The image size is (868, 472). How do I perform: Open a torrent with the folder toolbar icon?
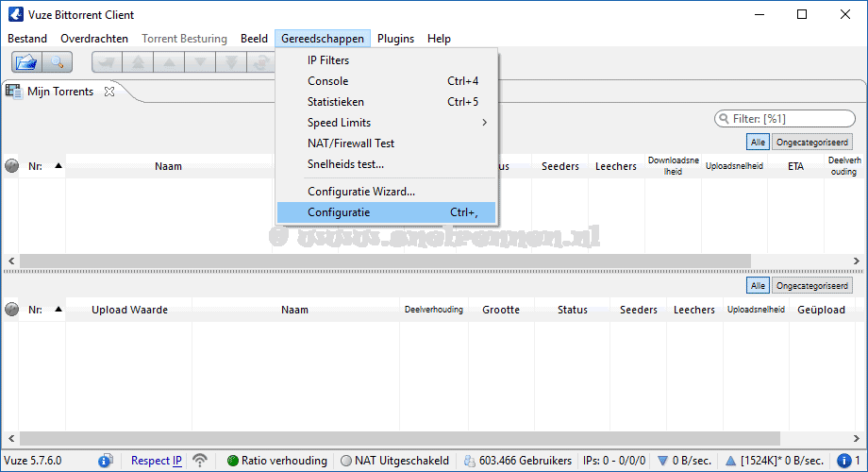26,62
